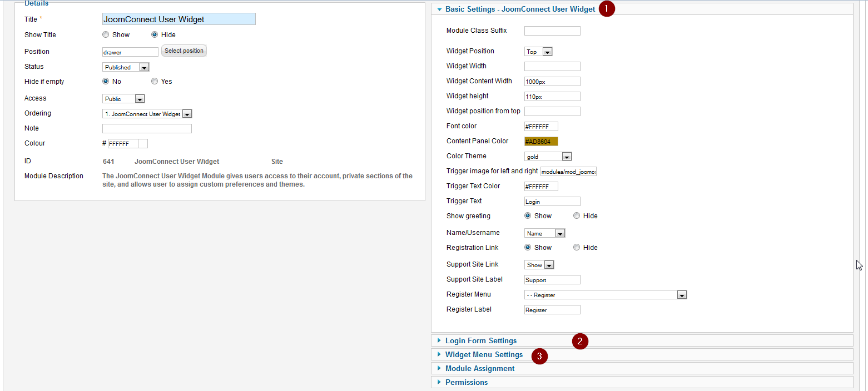Set Show greeting to Show
The height and width of the screenshot is (391, 868).
coord(528,215)
